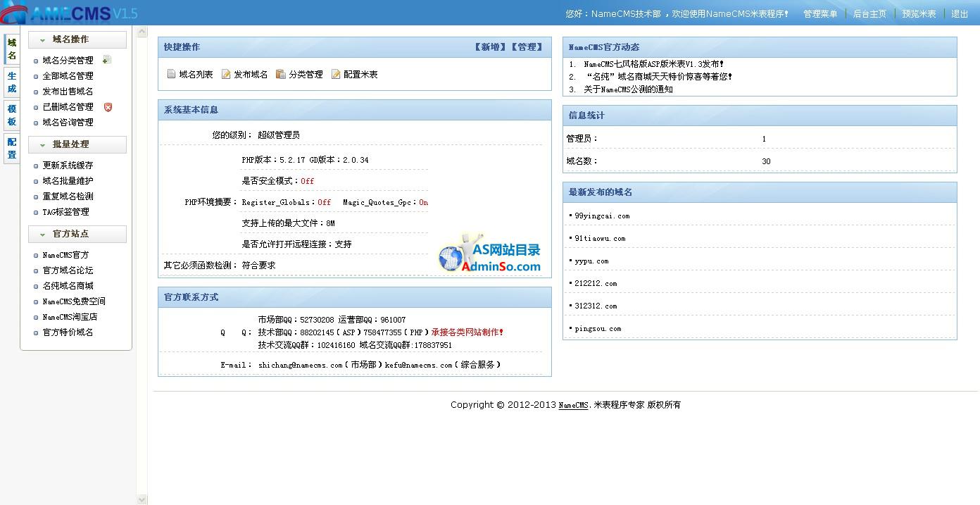Open the "名纯"域名商城 news item

658,77
